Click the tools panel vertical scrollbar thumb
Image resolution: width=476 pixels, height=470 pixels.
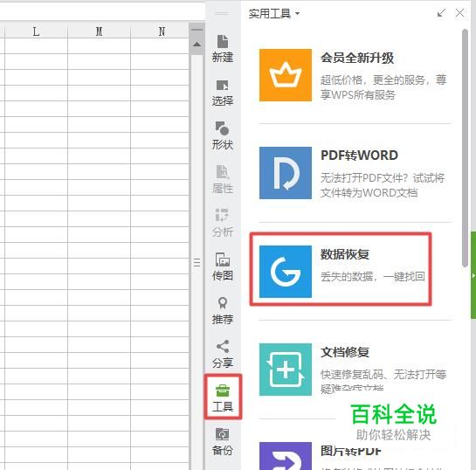465,149
